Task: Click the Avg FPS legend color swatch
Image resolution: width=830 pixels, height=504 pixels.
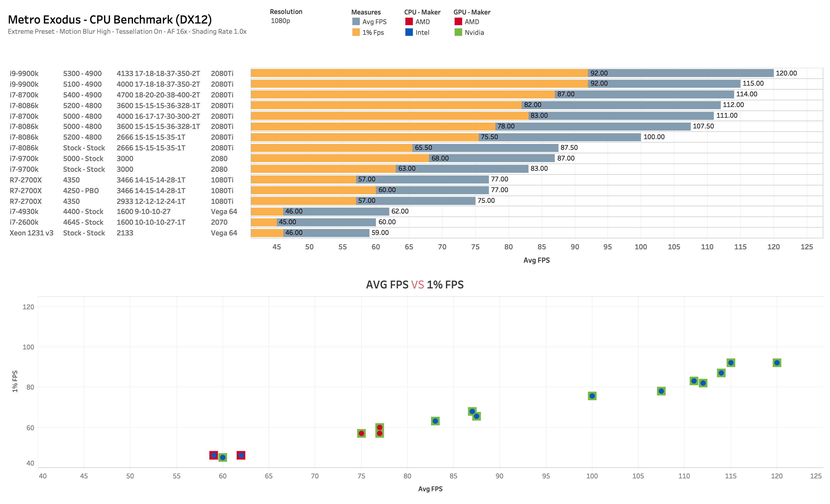Action: pos(356,22)
